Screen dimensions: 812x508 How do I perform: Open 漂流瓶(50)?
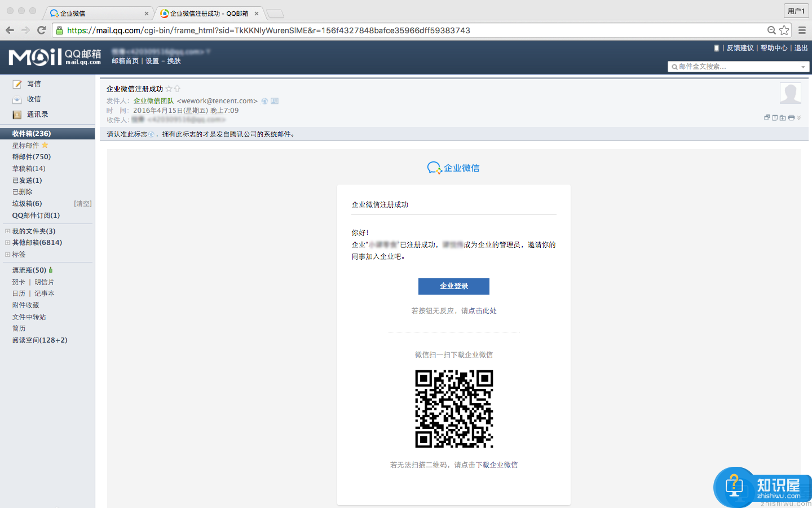point(29,270)
